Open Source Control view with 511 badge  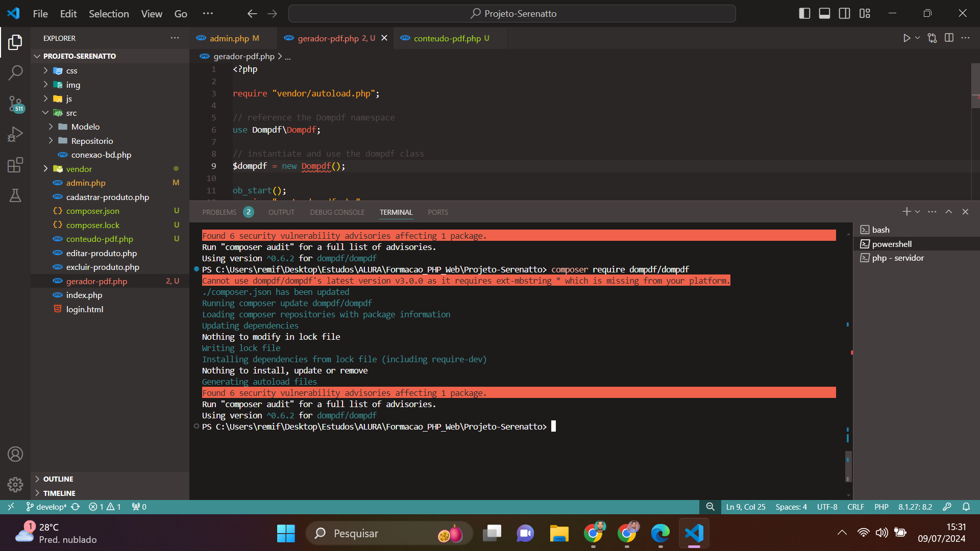point(15,104)
